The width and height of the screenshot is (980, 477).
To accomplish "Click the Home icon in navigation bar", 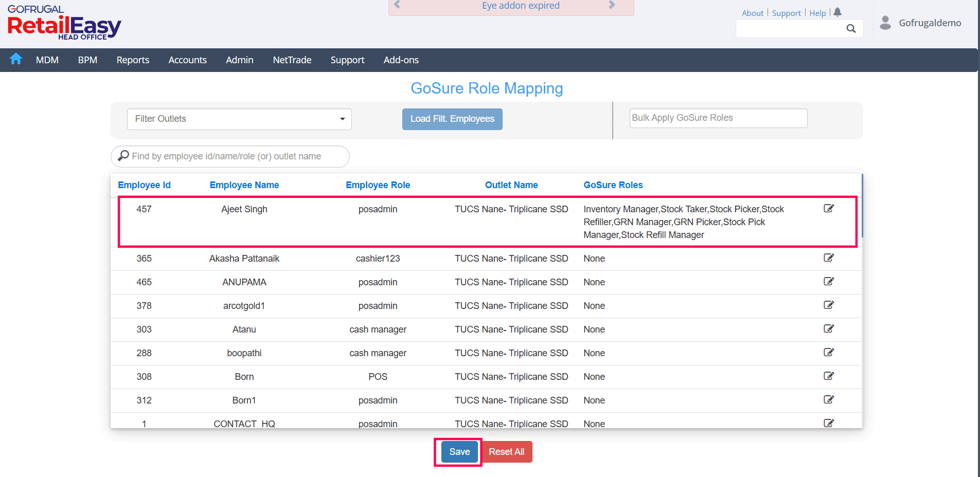I will point(16,59).
